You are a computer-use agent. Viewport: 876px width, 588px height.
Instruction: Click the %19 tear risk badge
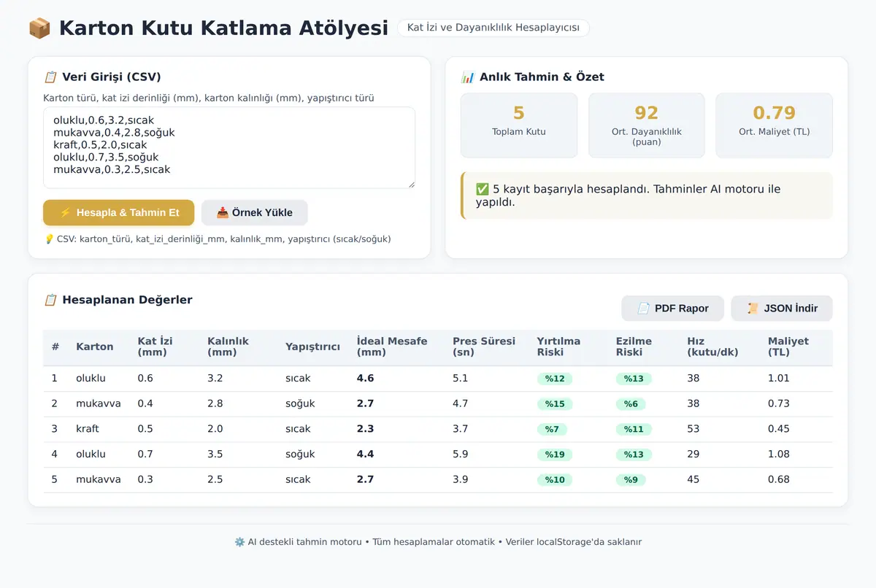[x=555, y=454]
